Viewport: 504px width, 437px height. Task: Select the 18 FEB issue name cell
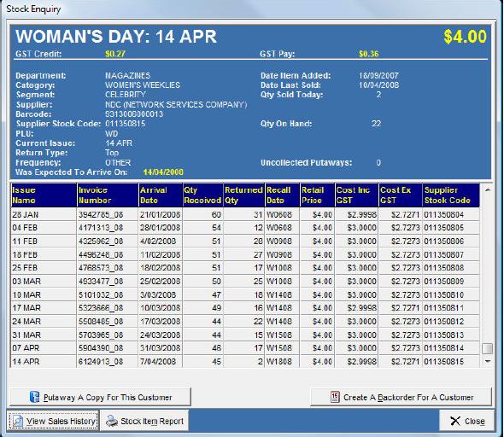tap(44, 254)
